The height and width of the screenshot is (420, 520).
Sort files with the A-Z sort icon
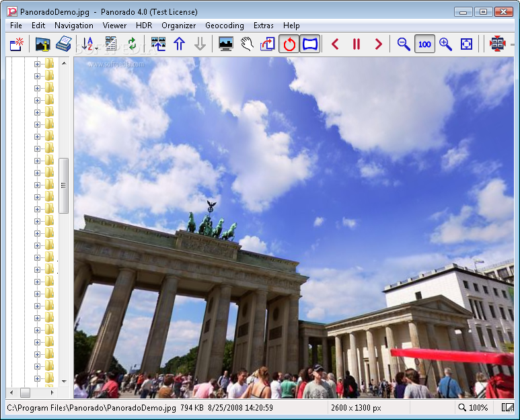87,44
